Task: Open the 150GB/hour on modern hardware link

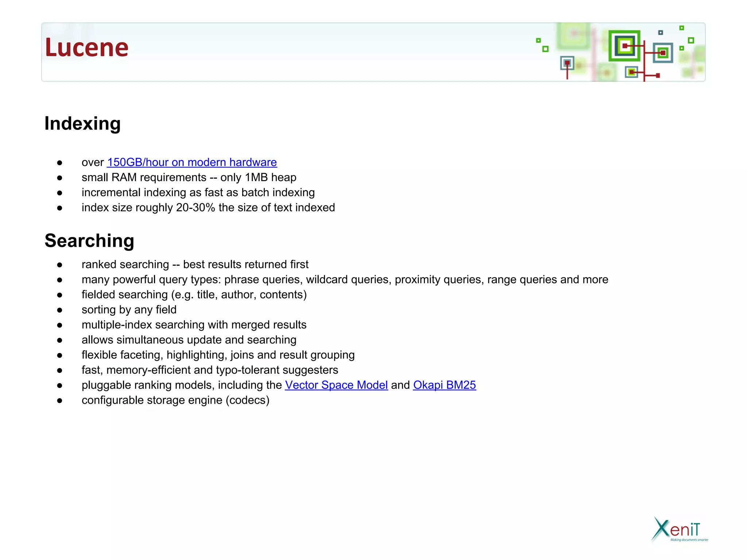Action: pyautogui.click(x=192, y=162)
